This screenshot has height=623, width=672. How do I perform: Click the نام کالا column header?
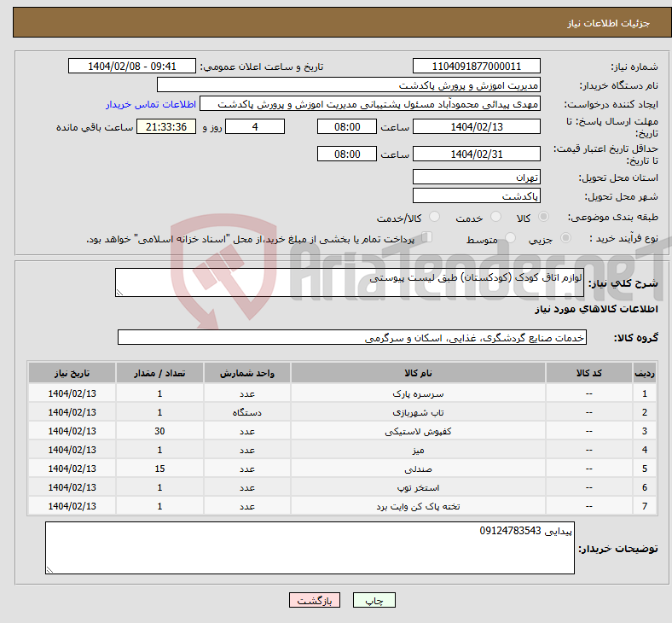(418, 373)
